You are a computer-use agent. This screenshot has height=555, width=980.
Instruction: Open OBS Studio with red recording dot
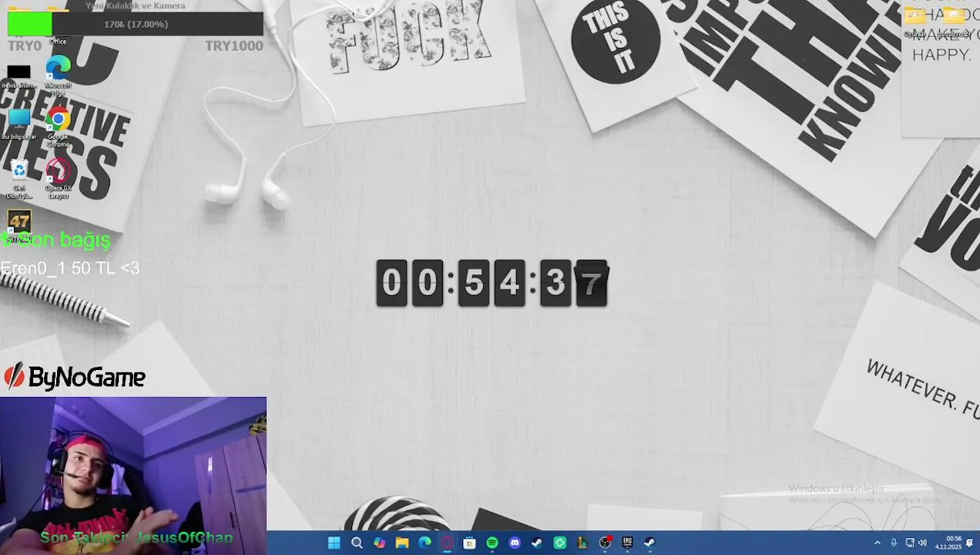click(605, 543)
